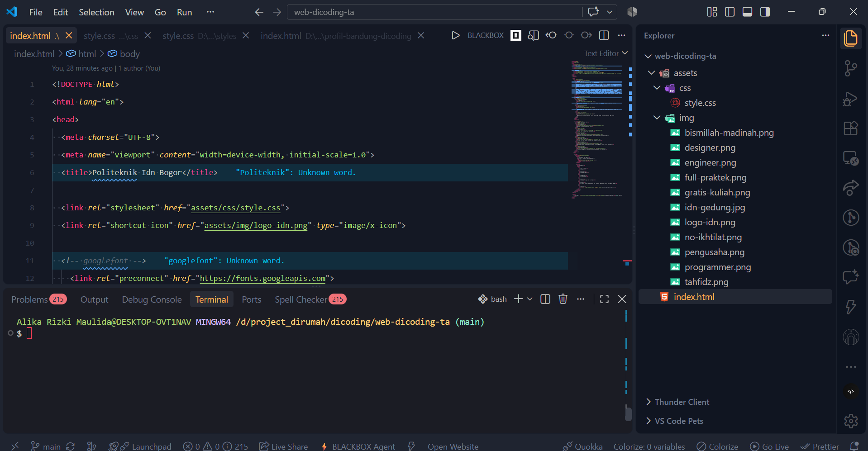Image resolution: width=868 pixels, height=451 pixels.
Task: Open the Live Share share-arrow icon in activity bar
Action: click(851, 188)
